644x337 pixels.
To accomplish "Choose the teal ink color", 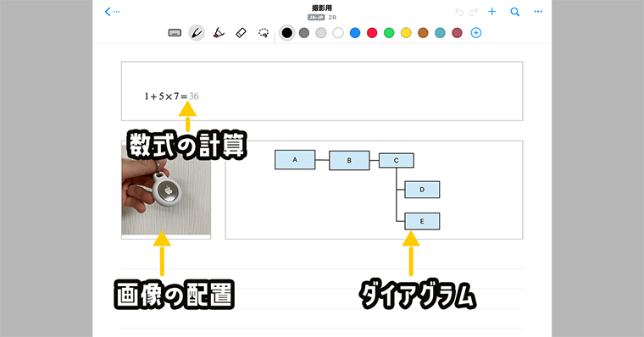I will coord(440,33).
